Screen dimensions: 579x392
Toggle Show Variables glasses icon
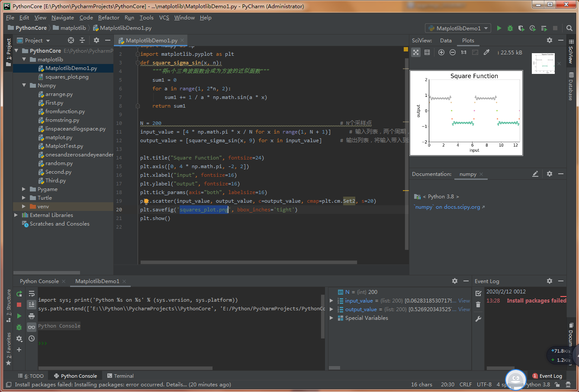(32, 327)
